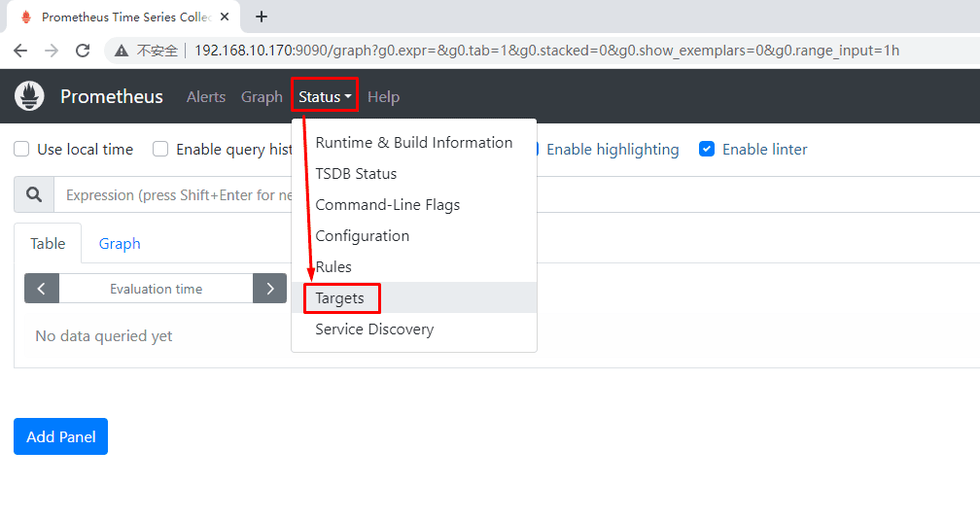Click the Prometheus brand title

point(111,96)
